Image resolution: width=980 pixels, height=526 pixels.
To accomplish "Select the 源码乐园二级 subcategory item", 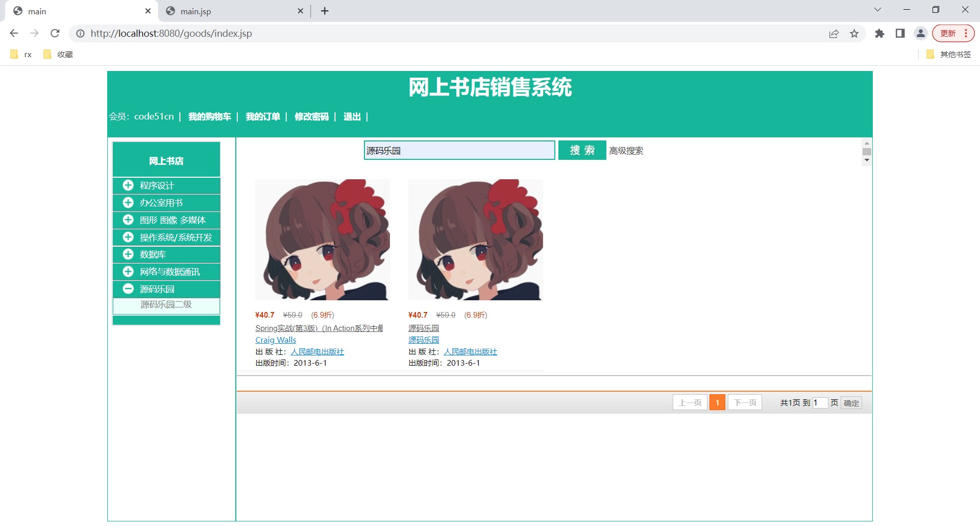I will [x=166, y=305].
